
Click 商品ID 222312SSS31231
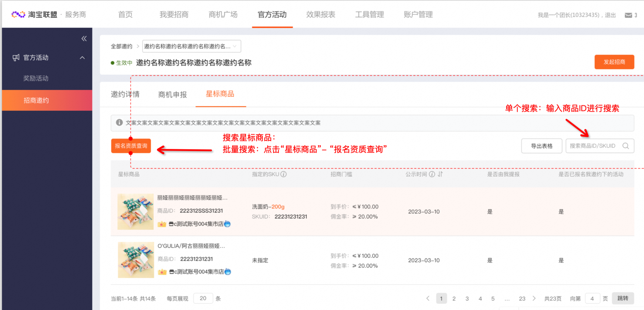(x=201, y=211)
